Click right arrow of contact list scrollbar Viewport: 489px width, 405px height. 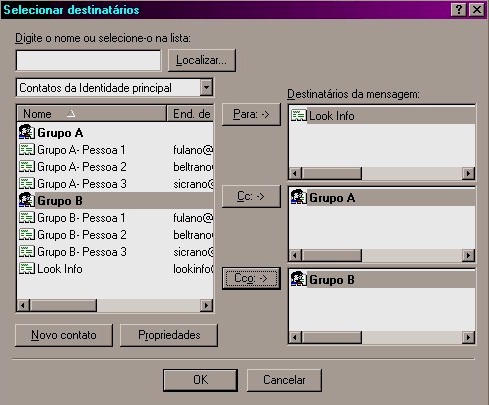coord(206,305)
